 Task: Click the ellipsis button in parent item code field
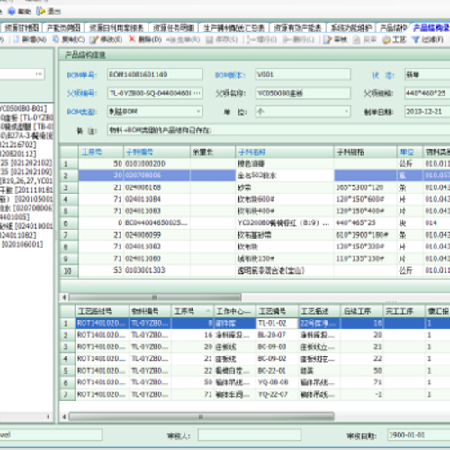tap(197, 93)
